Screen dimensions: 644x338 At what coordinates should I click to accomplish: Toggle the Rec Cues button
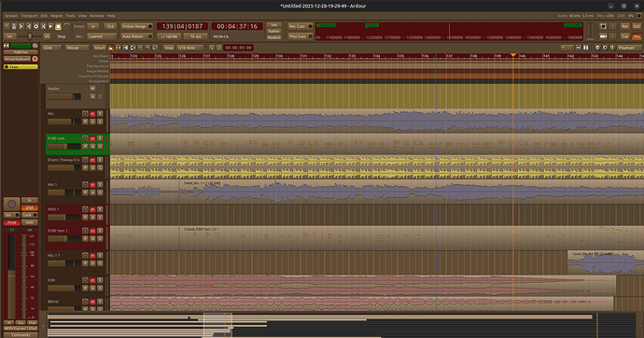tap(300, 26)
